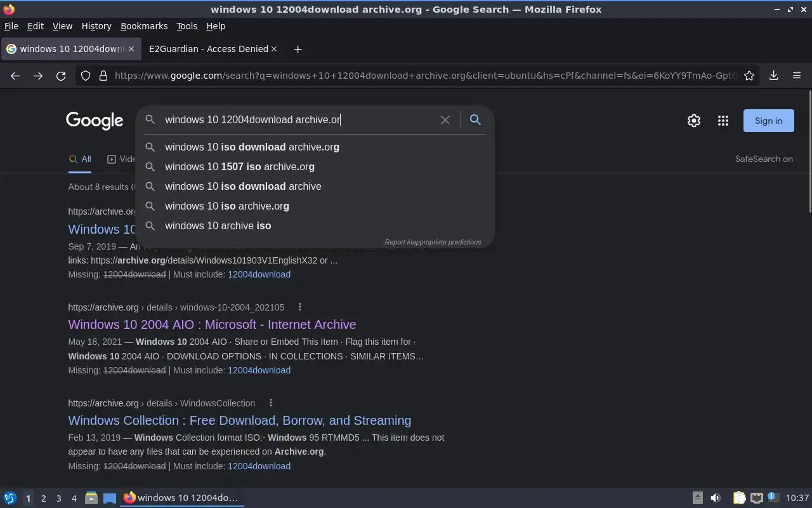This screenshot has width=812, height=508.
Task: Open the File menu
Action: pos(11,26)
